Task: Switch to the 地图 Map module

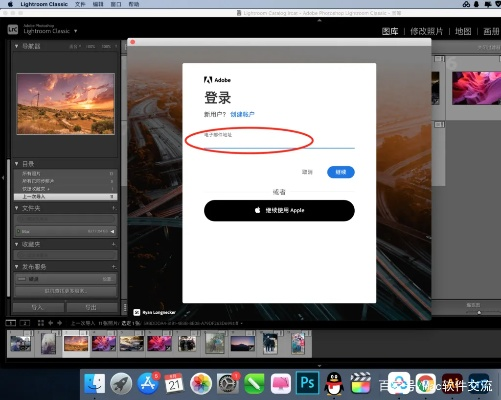Action: click(x=463, y=31)
